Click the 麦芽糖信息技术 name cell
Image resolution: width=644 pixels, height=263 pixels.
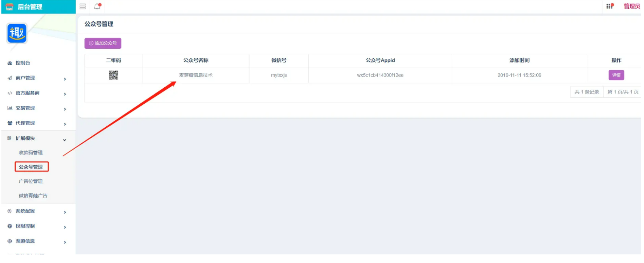(196, 75)
